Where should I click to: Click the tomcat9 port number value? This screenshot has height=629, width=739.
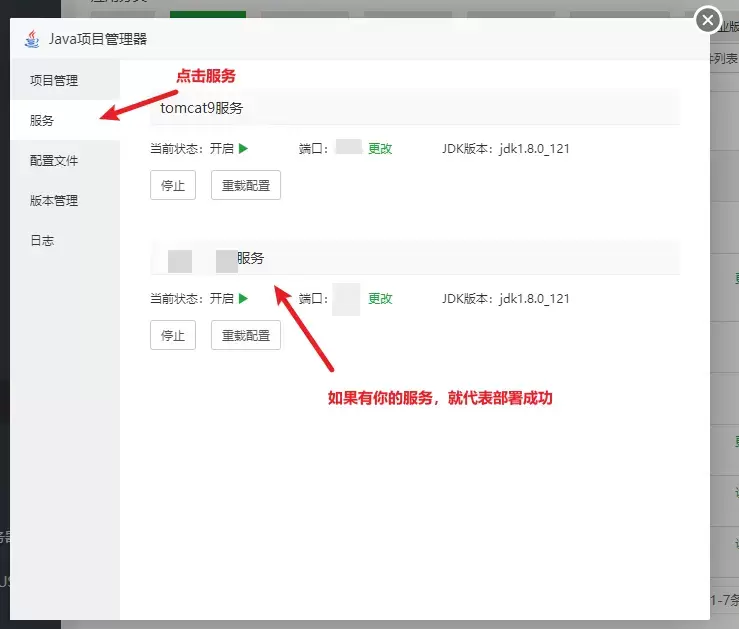coord(347,148)
